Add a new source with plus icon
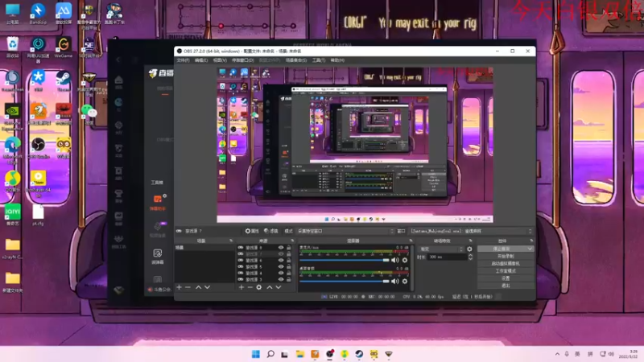The width and height of the screenshot is (644, 362). tap(242, 287)
